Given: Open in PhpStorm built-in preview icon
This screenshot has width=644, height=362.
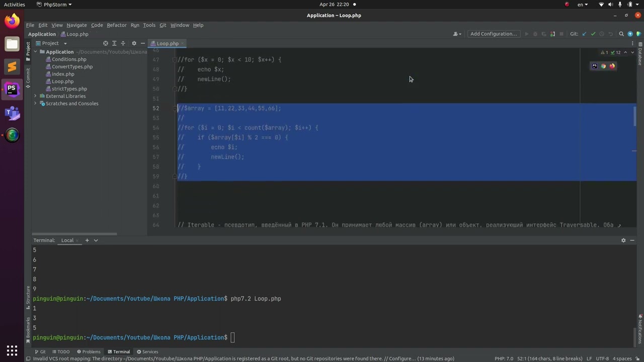Looking at the screenshot, I should [595, 66].
